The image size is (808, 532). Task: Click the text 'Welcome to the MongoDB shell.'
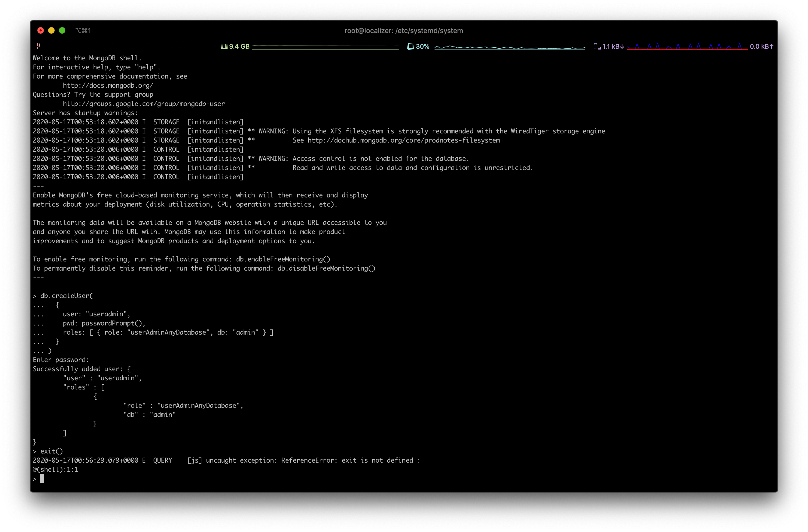coord(87,58)
